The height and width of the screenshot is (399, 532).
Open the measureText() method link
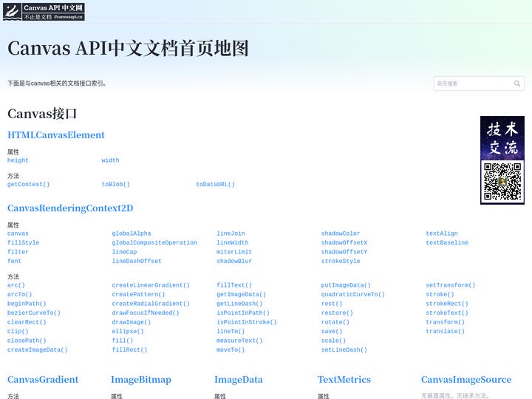click(x=239, y=341)
